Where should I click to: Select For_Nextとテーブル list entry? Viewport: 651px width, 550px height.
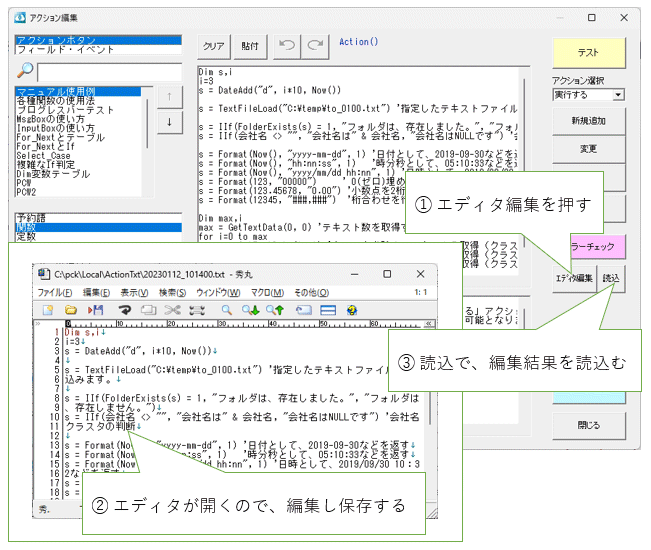point(79,137)
